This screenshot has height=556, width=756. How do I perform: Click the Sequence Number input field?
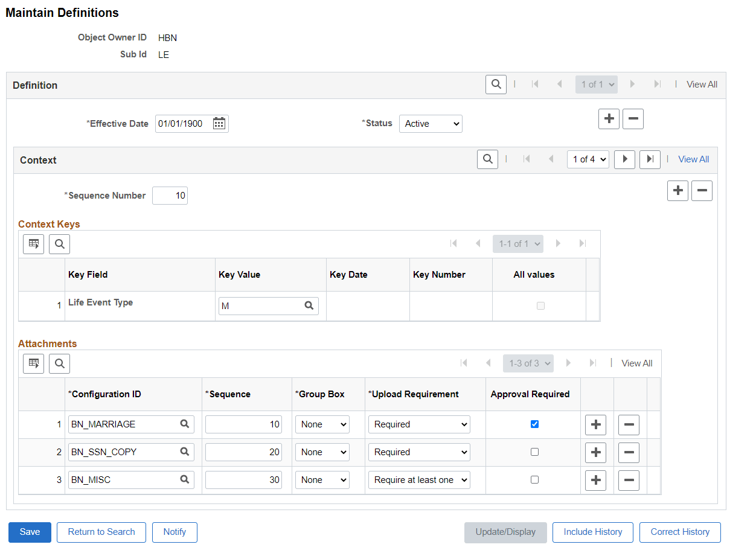(x=169, y=195)
